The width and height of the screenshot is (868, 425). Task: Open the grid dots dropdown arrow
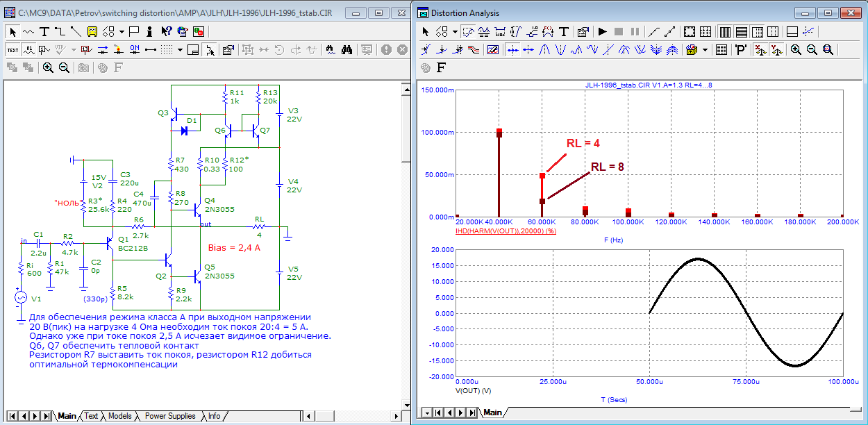tap(180, 49)
